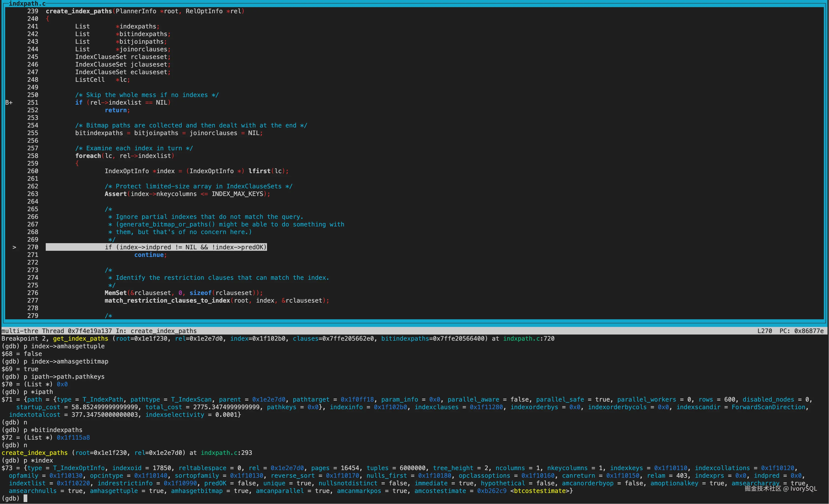
Task: Click the return keyword on line 252
Action: tap(115, 110)
